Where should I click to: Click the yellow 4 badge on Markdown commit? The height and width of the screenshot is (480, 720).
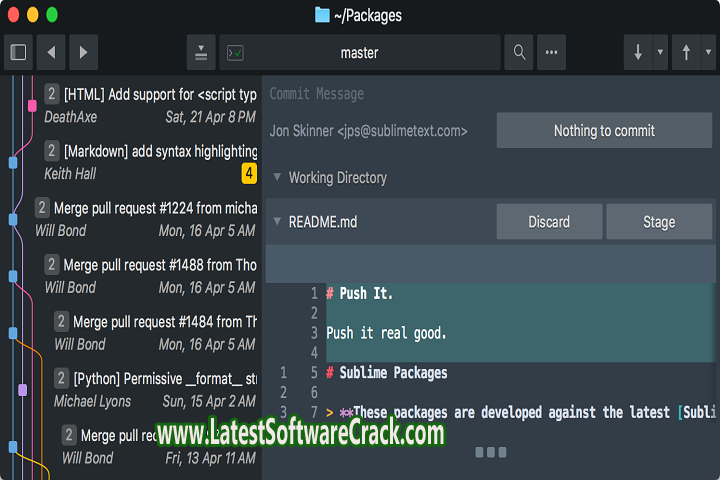249,174
